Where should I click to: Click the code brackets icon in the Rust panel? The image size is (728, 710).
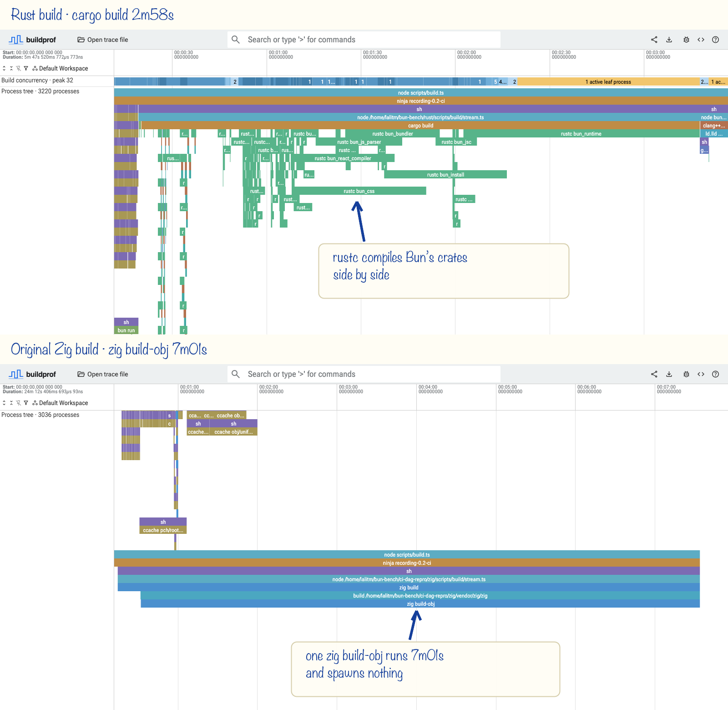coord(701,40)
